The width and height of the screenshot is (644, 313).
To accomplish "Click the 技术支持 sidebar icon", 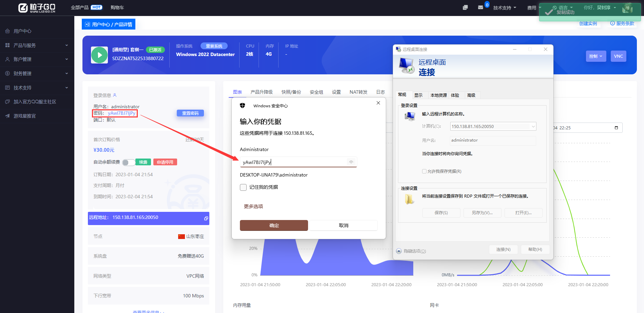I will coord(7,88).
